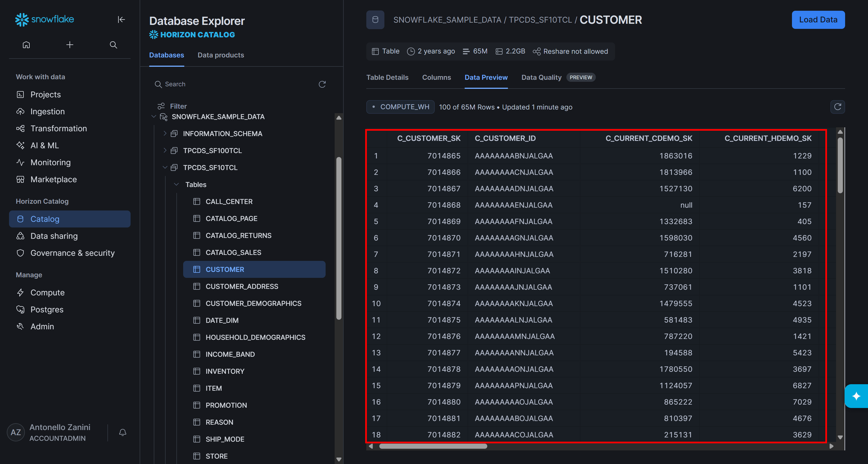Click TPCDS_SF10TCL in breadcrumb
Screen dimensions: 868x464
coord(540,20)
